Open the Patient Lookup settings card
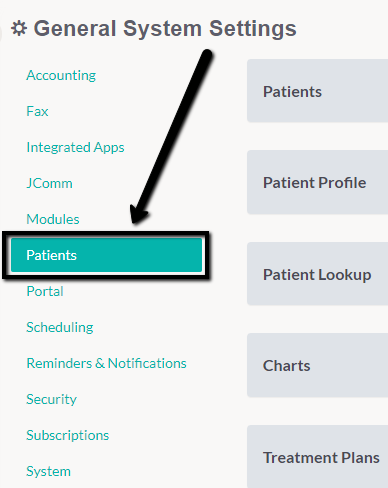 pos(317,274)
